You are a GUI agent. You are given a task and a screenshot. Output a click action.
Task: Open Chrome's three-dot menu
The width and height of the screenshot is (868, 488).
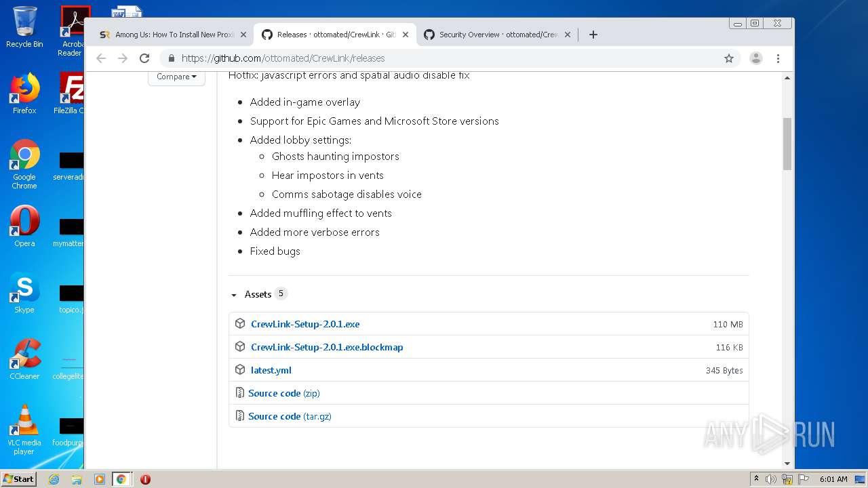click(x=778, y=58)
